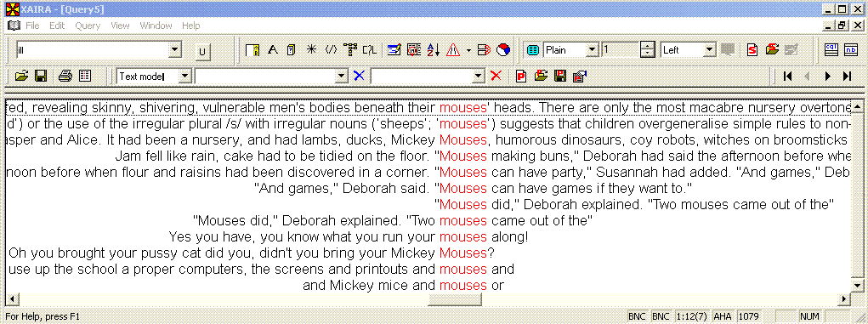Save partition with the P floppy icon
The width and height of the screenshot is (868, 324).
click(x=560, y=76)
